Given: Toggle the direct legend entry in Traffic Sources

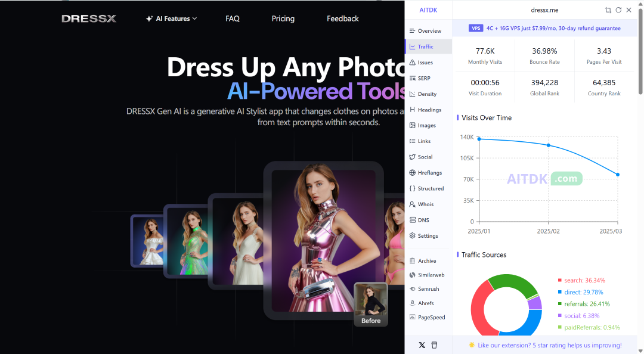Looking at the screenshot, I should 580,292.
